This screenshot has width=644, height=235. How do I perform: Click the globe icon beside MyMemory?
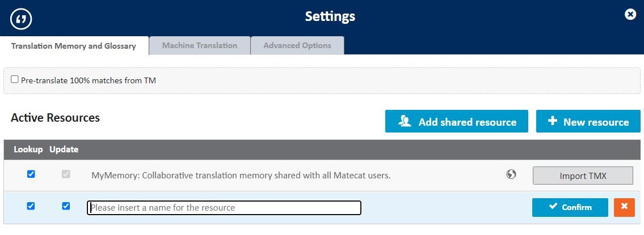click(511, 174)
